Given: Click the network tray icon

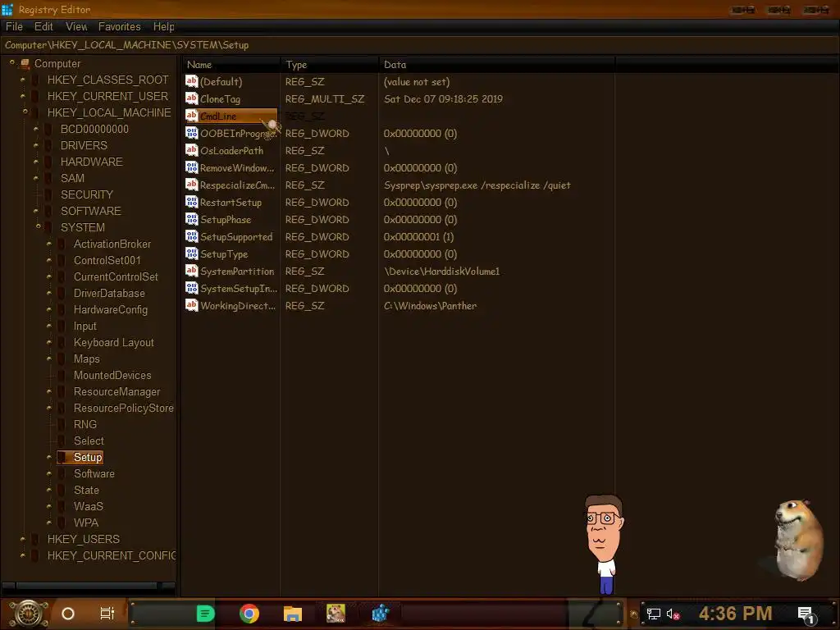Looking at the screenshot, I should click(654, 614).
